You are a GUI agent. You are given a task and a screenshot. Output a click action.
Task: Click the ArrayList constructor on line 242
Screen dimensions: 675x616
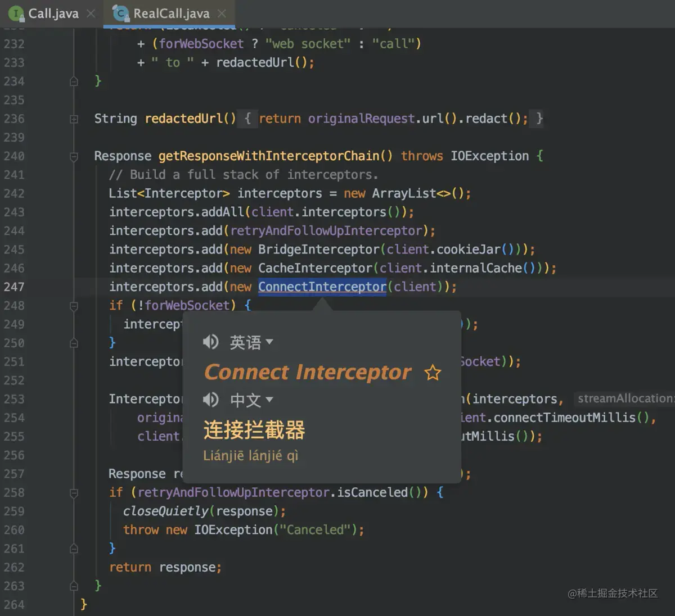pos(404,193)
